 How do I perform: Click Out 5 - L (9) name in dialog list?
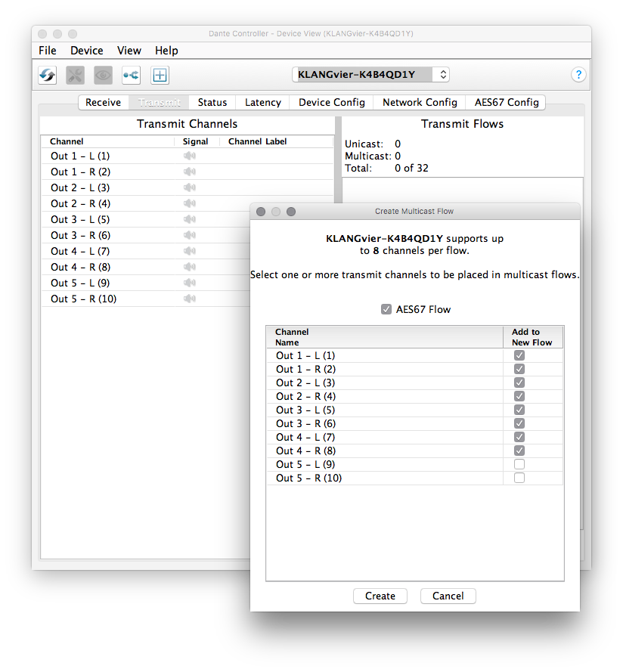point(305,464)
